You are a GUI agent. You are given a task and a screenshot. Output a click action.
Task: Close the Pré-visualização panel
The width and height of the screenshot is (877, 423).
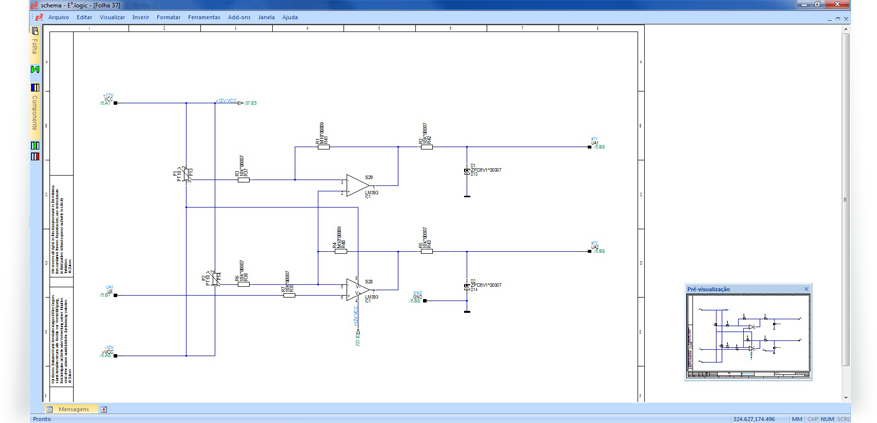(x=806, y=289)
